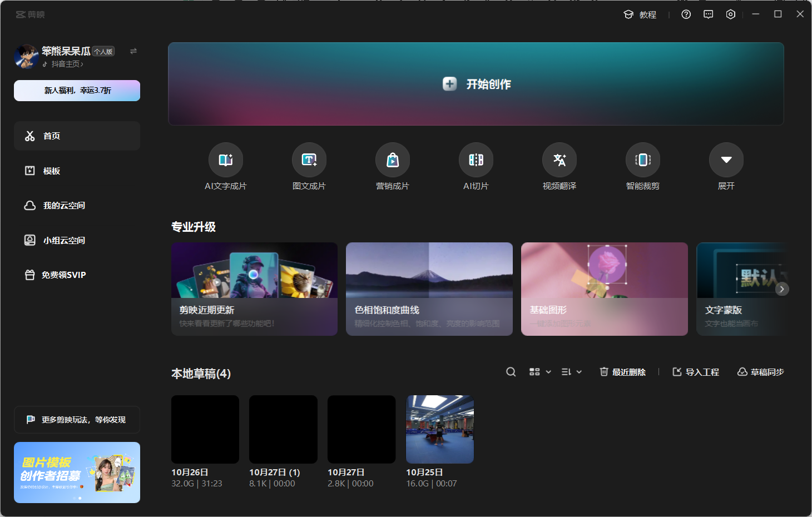Toggle account switch arrows beside username
Screen dimensions: 812x517
tap(133, 51)
